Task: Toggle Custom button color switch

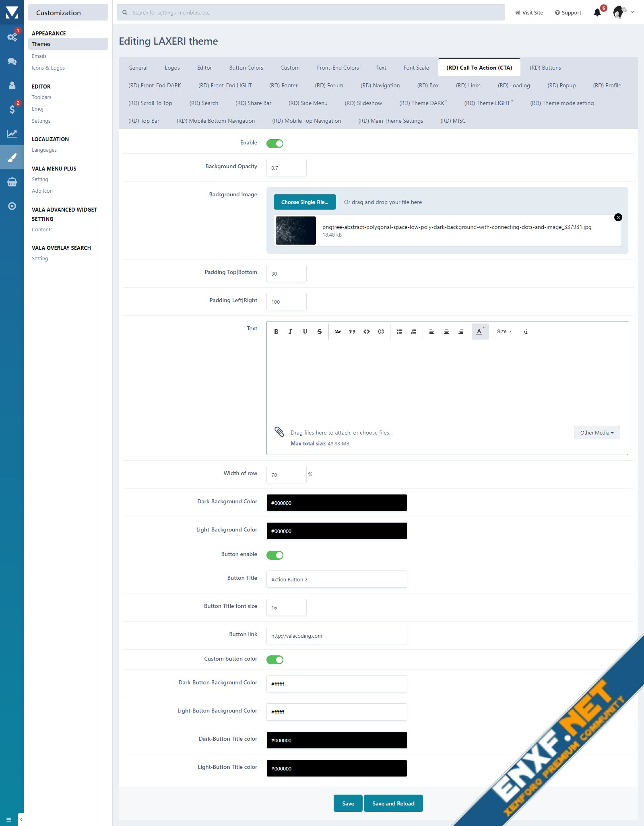Action: [275, 660]
